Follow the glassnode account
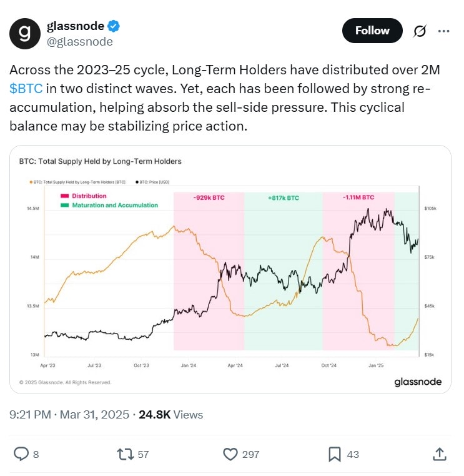Screen dimensions: 464x476 [x=372, y=31]
